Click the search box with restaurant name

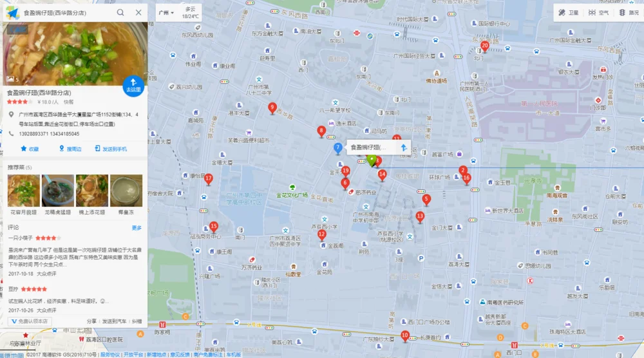pos(68,13)
